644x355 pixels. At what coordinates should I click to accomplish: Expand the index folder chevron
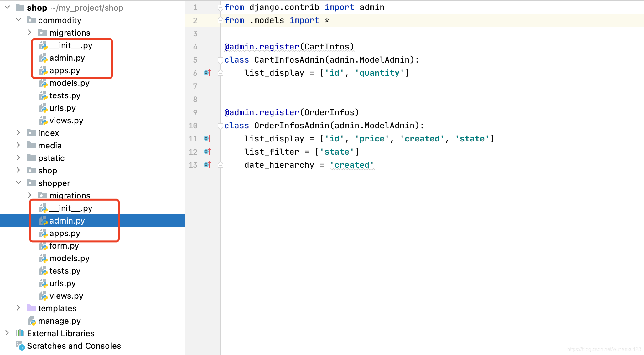(18, 132)
